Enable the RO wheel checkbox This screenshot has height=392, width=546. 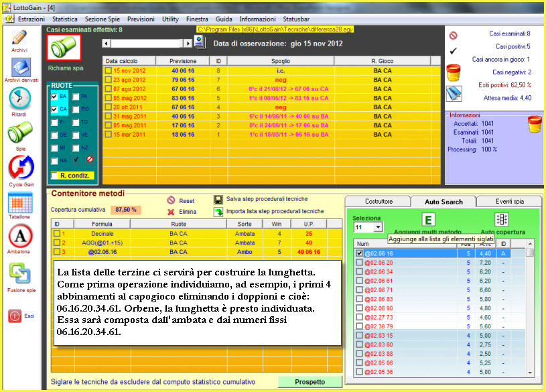point(76,109)
